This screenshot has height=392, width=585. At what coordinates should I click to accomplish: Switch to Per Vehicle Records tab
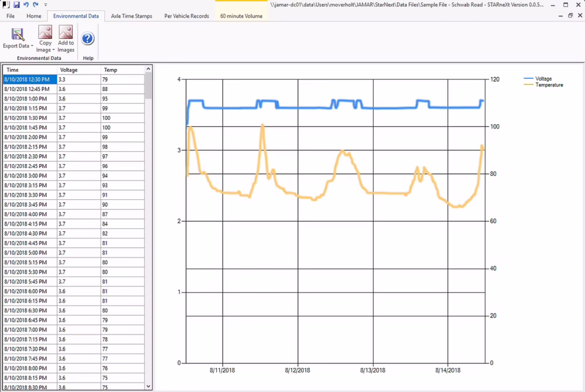click(x=187, y=16)
